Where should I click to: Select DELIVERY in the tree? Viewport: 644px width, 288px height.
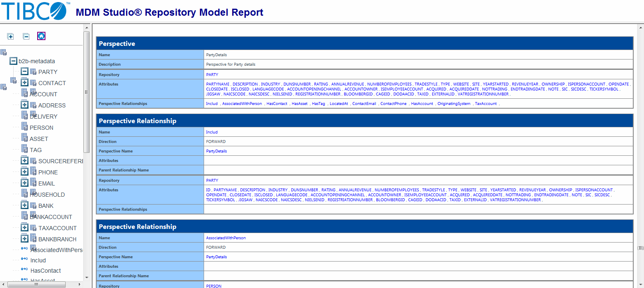click(43, 117)
